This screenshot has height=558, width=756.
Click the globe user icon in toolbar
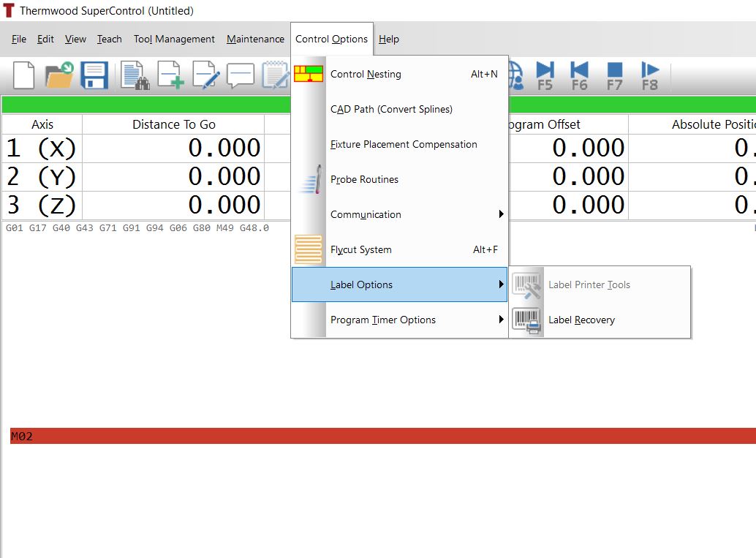click(x=516, y=76)
